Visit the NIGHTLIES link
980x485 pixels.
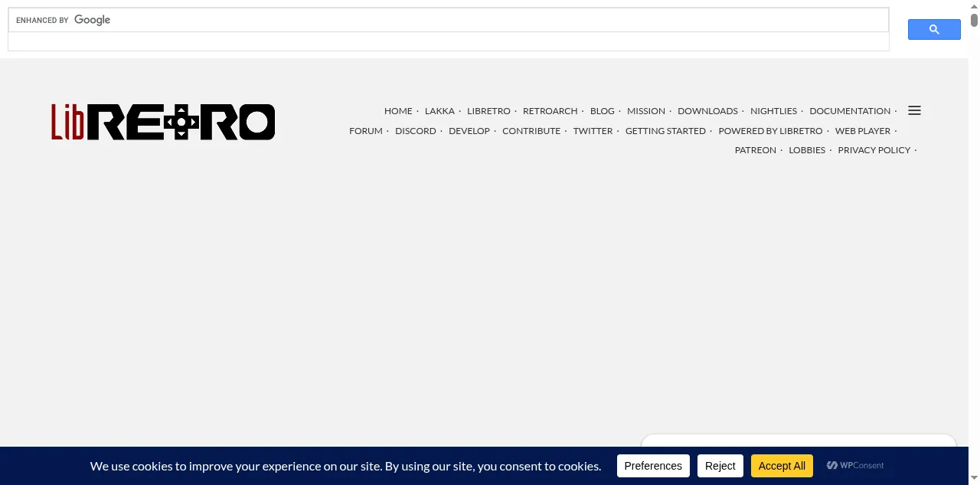tap(773, 111)
